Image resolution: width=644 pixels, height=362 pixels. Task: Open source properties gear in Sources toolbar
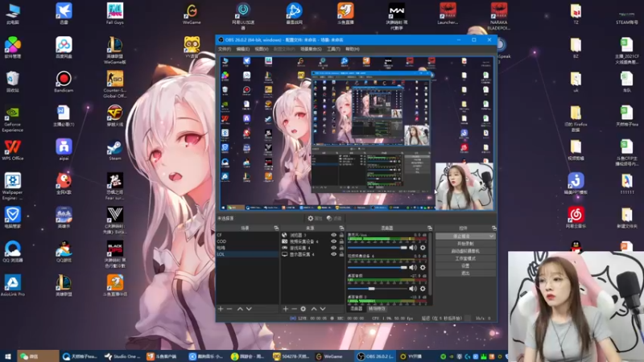[x=303, y=309]
